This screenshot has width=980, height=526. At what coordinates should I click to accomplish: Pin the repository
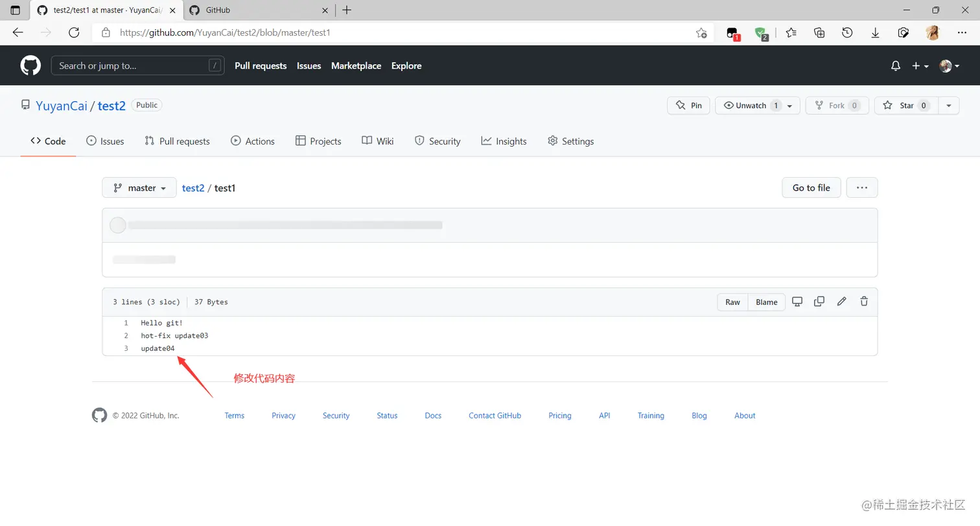pyautogui.click(x=688, y=106)
